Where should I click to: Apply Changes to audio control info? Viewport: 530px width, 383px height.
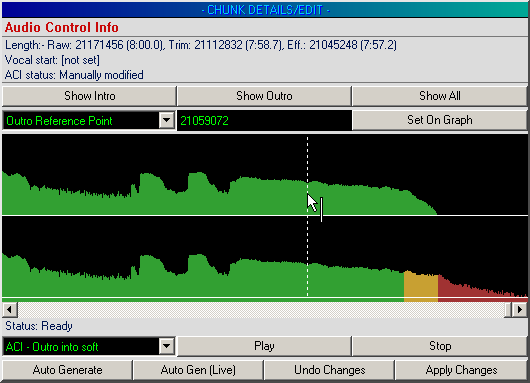[461, 370]
